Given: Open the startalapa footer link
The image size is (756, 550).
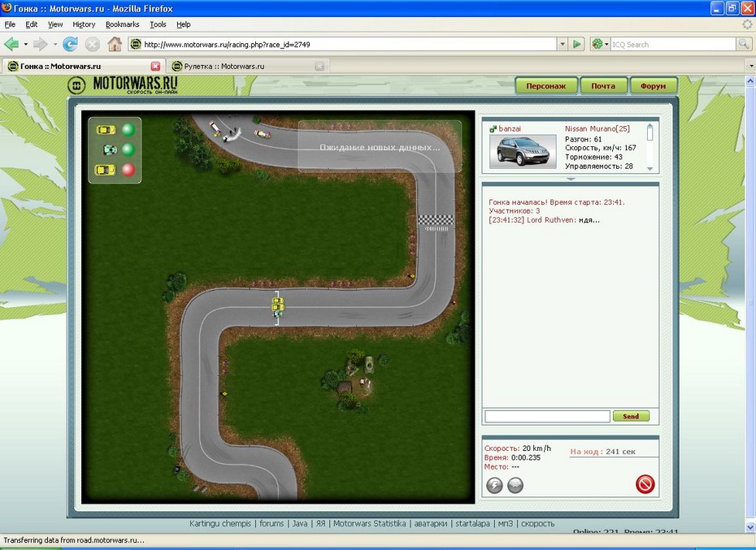Looking at the screenshot, I should click(x=472, y=523).
